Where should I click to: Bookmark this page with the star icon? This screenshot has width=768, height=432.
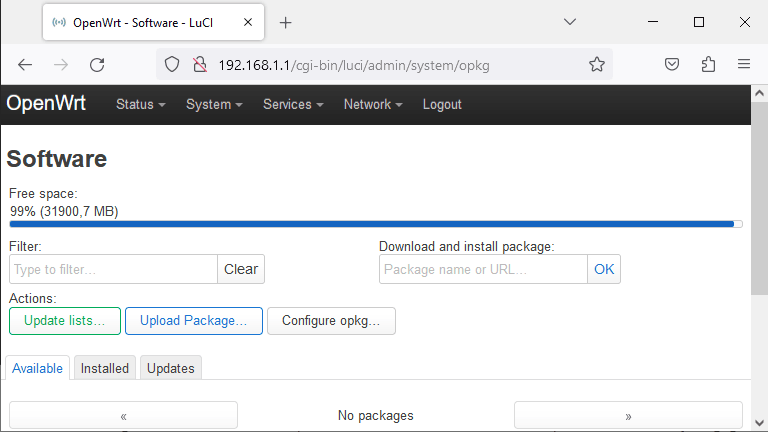pos(597,64)
